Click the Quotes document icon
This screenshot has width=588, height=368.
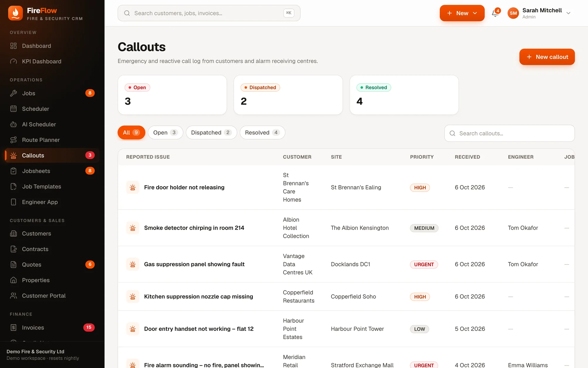[x=14, y=265]
